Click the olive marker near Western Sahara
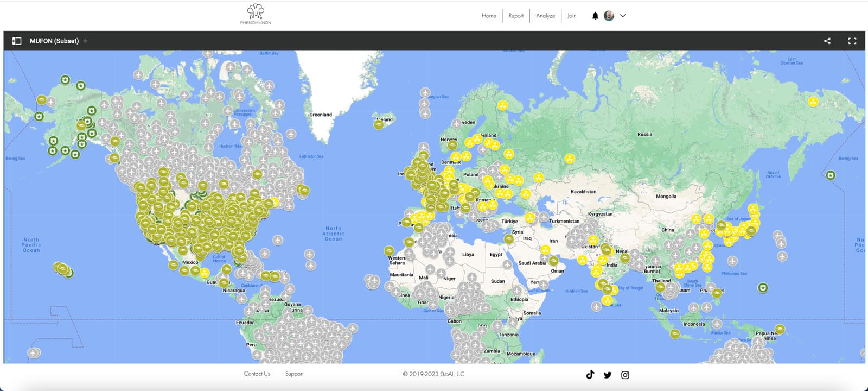Viewport: 868px width, 391px height. tap(389, 251)
